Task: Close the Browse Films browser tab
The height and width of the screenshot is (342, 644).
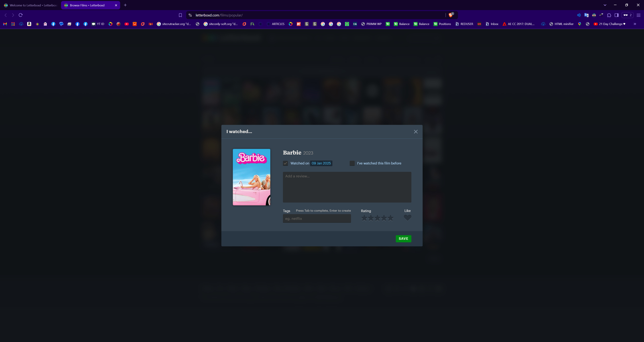Action: point(116,5)
